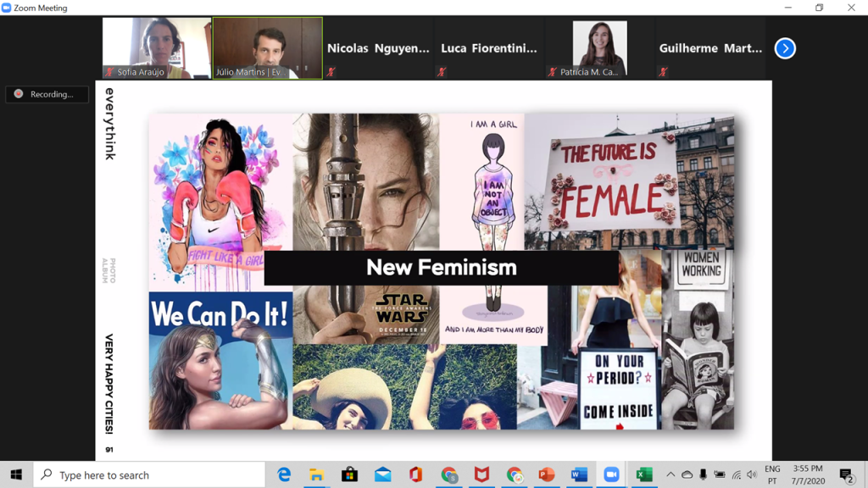Open the Mail app in taskbar
868x488 pixels.
(x=382, y=475)
